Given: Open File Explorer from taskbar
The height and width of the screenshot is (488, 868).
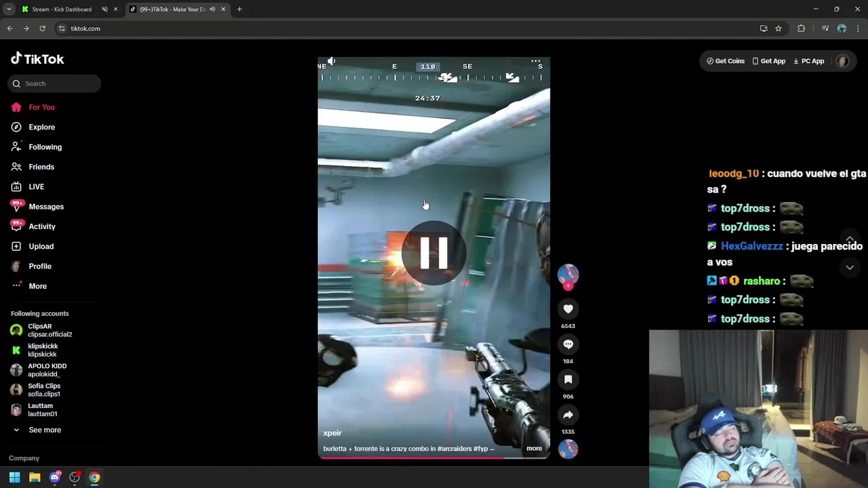Looking at the screenshot, I should coord(35,477).
